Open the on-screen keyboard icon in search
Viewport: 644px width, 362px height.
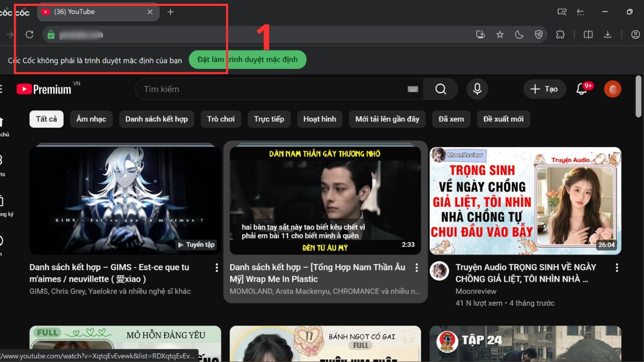(413, 90)
